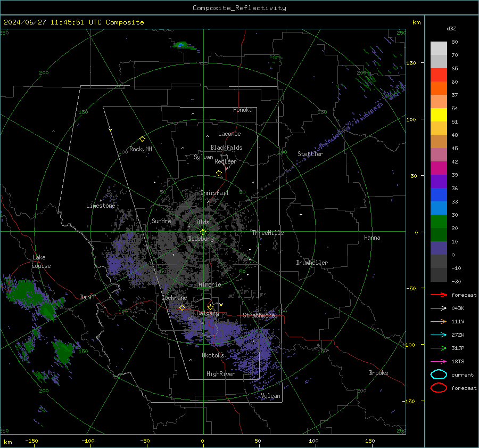This screenshot has height=448, width=479.
Task: Click the Lacombe label
Action: (229, 134)
